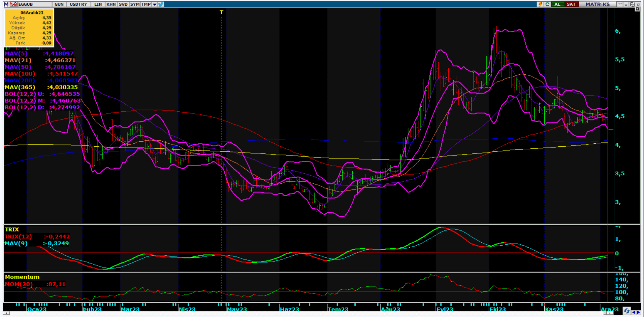Click the Nis23 date axis label

click(187, 309)
